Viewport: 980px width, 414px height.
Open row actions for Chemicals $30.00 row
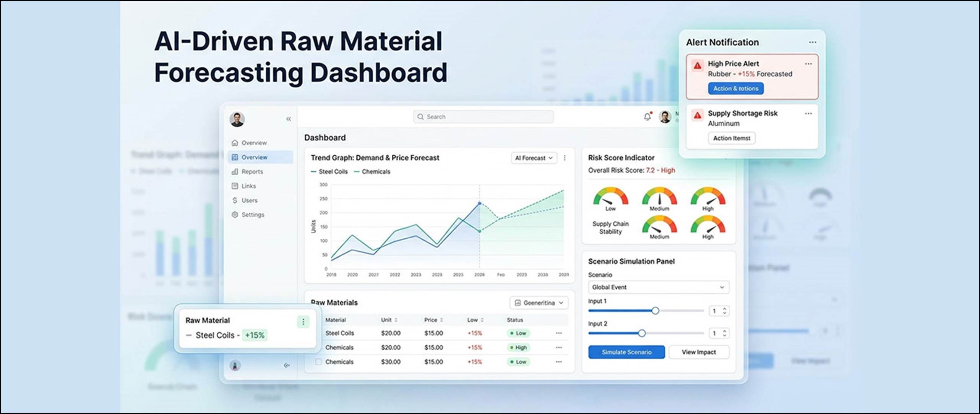click(x=559, y=362)
